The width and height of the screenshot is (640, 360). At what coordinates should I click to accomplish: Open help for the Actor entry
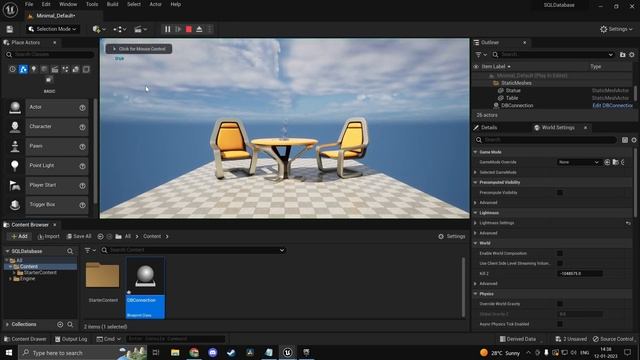(x=82, y=108)
